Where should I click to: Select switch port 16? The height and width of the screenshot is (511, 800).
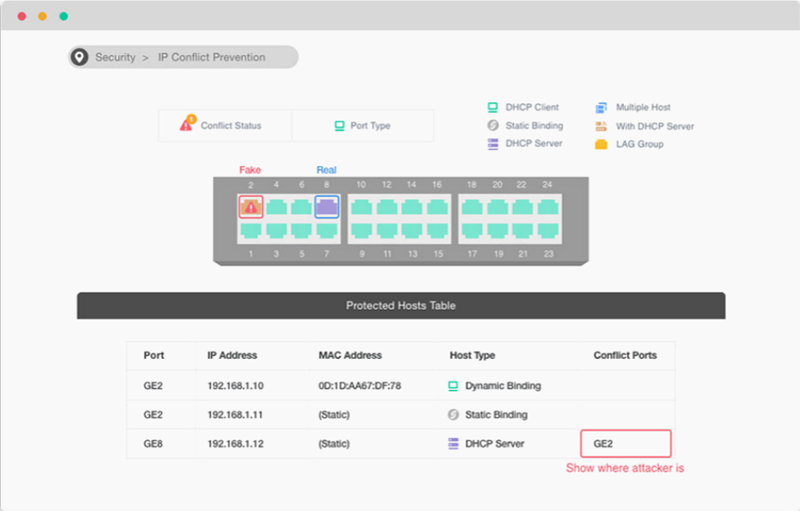[x=437, y=207]
